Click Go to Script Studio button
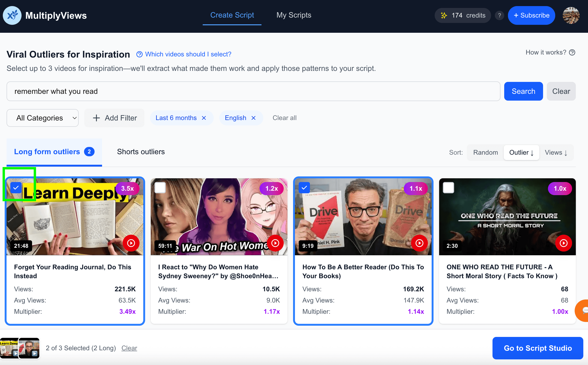Screen dimensions: 588x365 pos(537,348)
